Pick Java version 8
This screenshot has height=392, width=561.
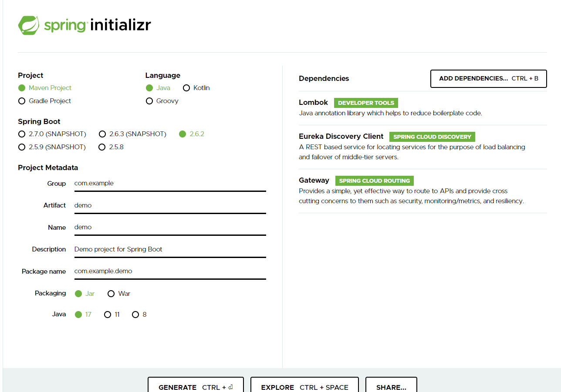(x=139, y=315)
